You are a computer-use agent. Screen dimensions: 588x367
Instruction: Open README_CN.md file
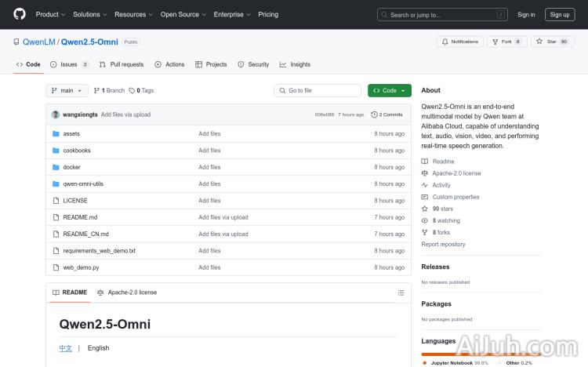click(x=85, y=234)
